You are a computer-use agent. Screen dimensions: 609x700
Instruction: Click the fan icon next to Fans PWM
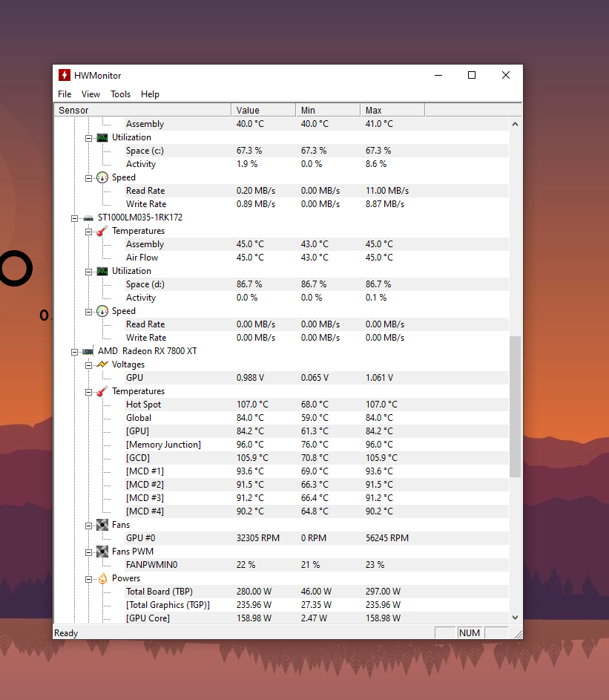(x=102, y=552)
